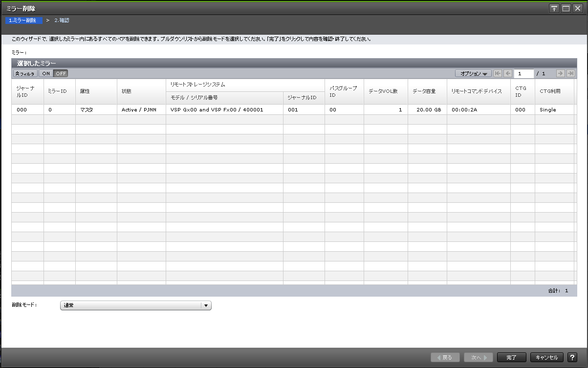Image resolution: width=588 pixels, height=368 pixels.
Task: Sort by ジャーナルID column header
Action: (x=27, y=91)
